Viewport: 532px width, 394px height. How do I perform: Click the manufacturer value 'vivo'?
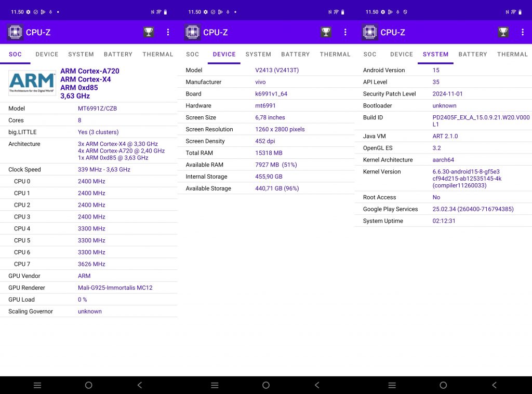(260, 82)
